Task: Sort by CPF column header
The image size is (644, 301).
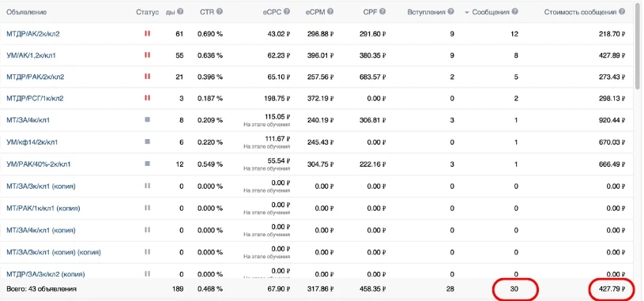Action: coord(370,12)
